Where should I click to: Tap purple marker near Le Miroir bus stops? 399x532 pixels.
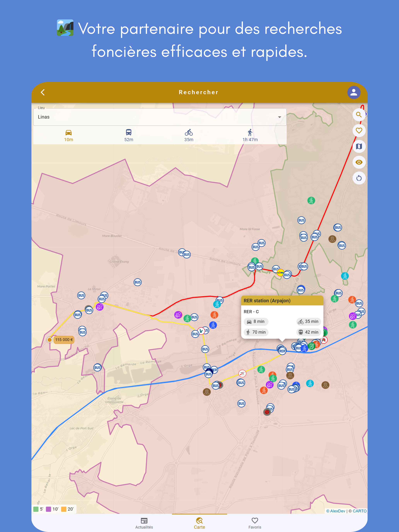pyautogui.click(x=100, y=307)
